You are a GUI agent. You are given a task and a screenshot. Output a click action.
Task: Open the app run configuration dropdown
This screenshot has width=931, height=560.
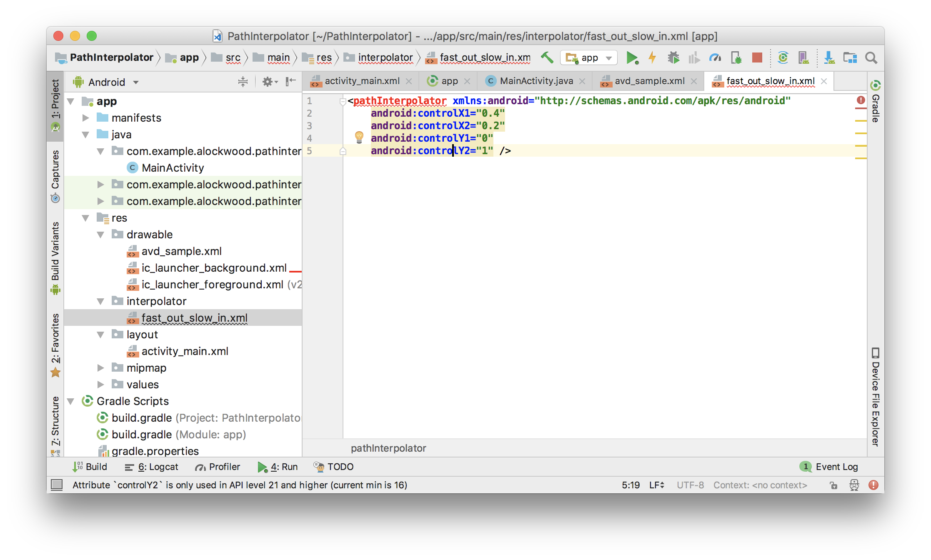[x=588, y=57]
